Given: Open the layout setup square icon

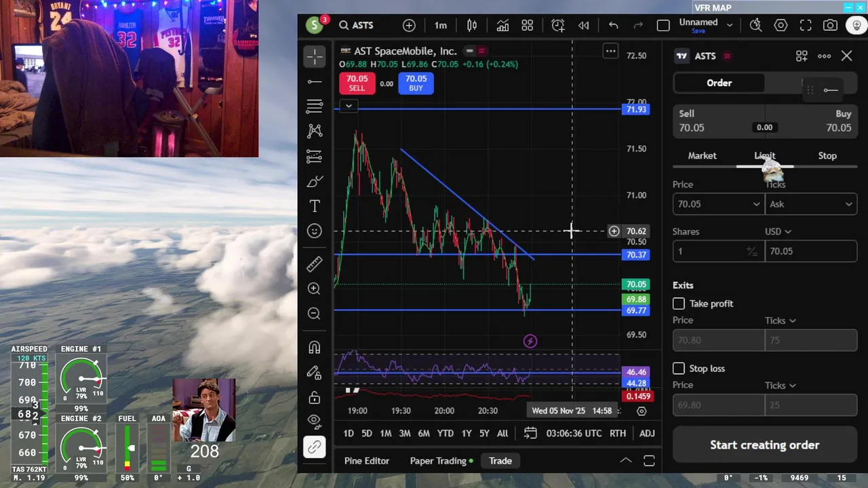Looking at the screenshot, I should [x=663, y=25].
